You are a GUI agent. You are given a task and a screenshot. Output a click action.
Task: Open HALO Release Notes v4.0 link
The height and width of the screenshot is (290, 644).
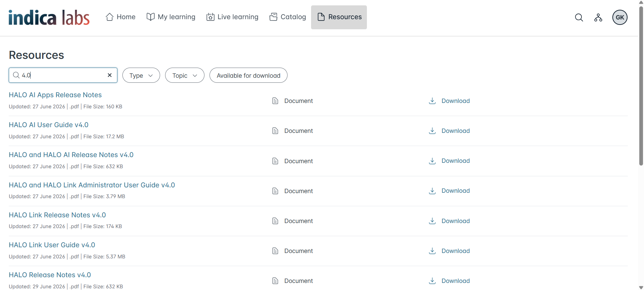pyautogui.click(x=50, y=275)
